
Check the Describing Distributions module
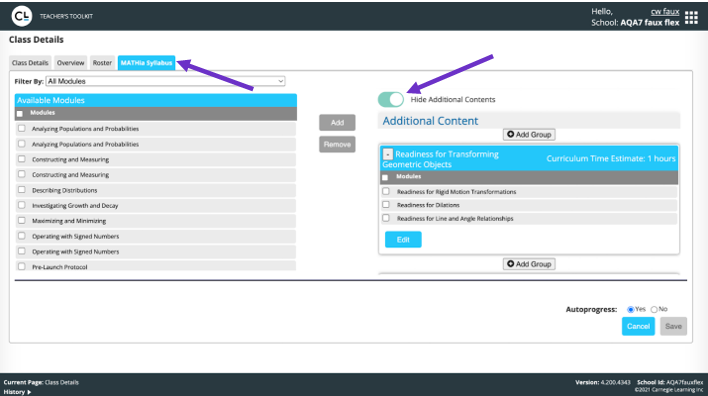22,190
